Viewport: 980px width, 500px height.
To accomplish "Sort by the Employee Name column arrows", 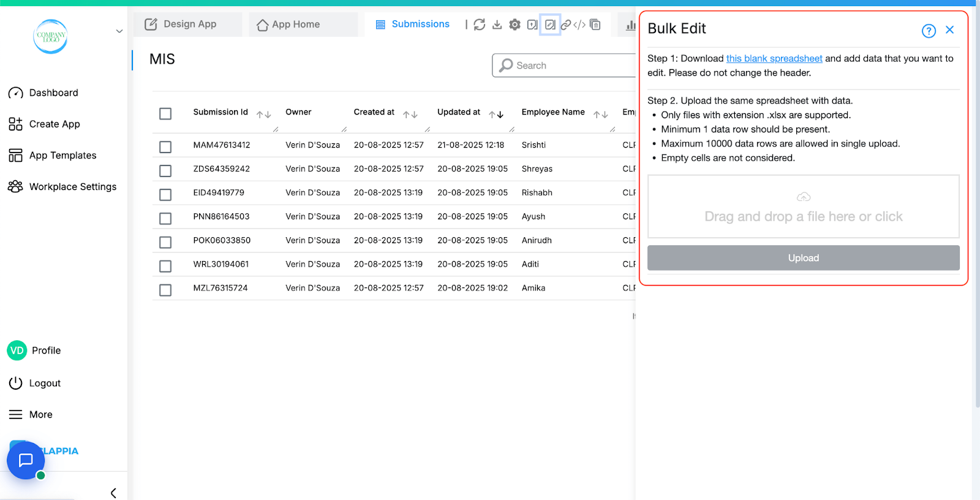I will click(x=601, y=115).
